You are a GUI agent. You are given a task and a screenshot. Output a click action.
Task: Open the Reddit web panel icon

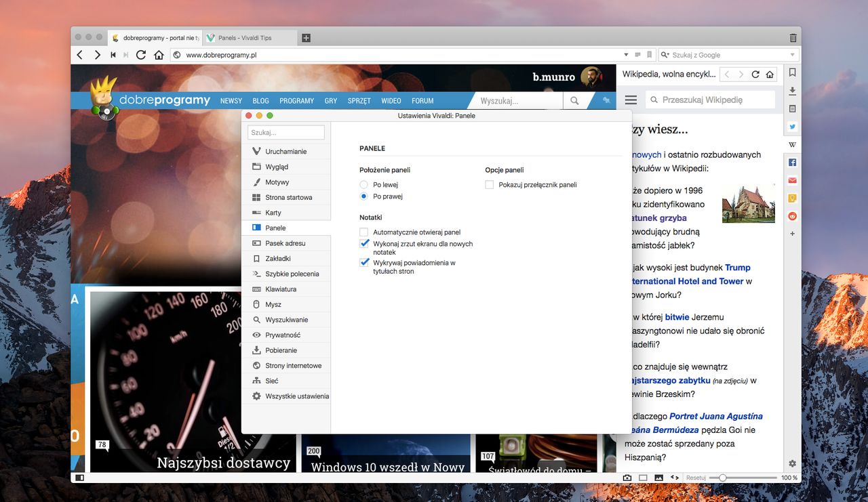792,216
